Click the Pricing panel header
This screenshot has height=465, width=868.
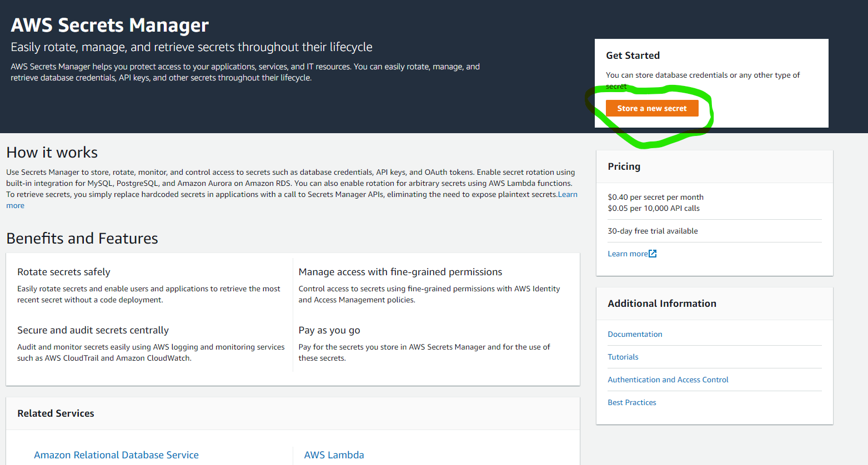[624, 166]
